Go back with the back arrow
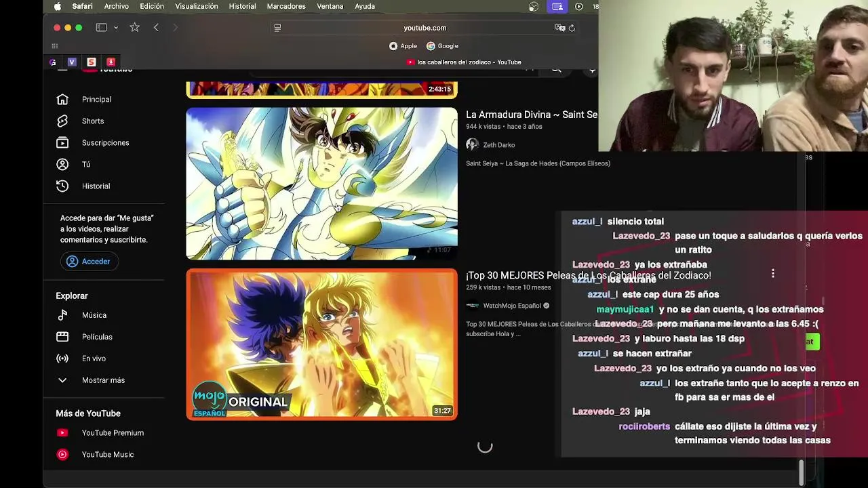868x488 pixels. 156,28
